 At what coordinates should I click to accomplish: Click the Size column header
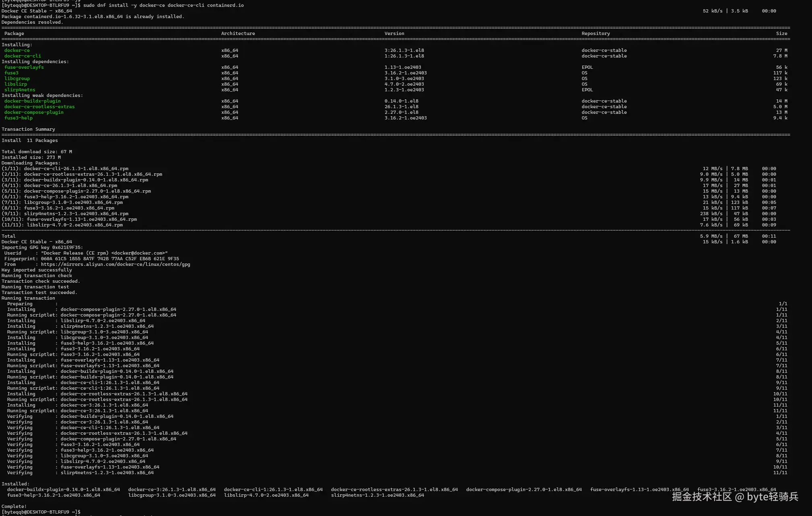(781, 33)
